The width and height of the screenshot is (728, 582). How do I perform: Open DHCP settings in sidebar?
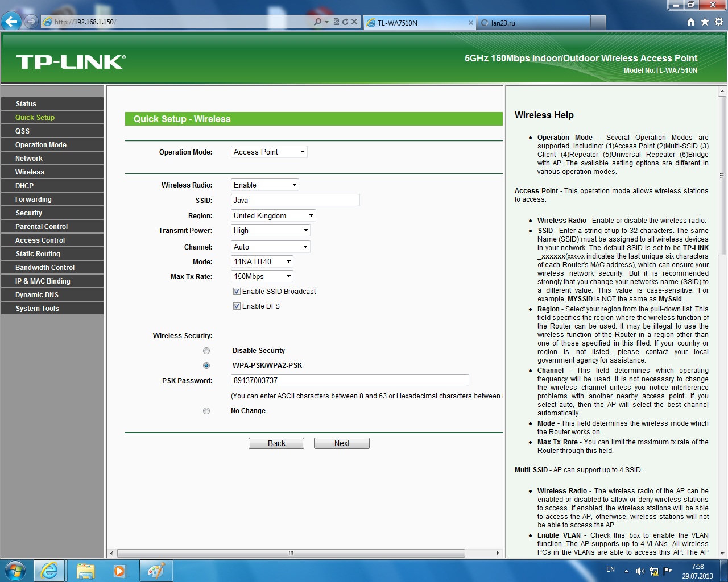[52, 186]
